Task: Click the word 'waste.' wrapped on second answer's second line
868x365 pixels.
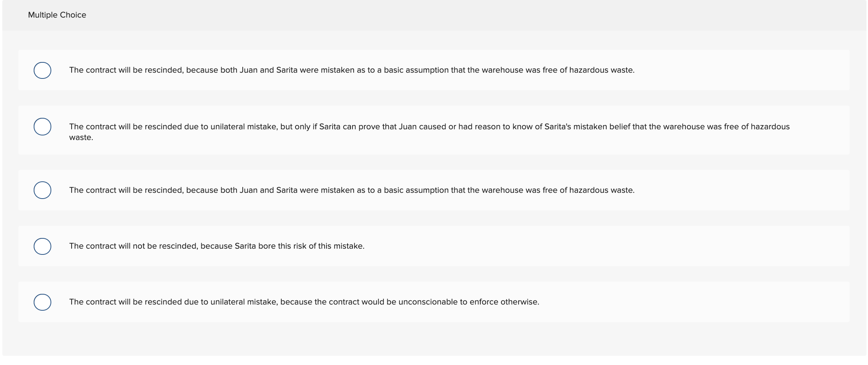Action: coord(81,137)
